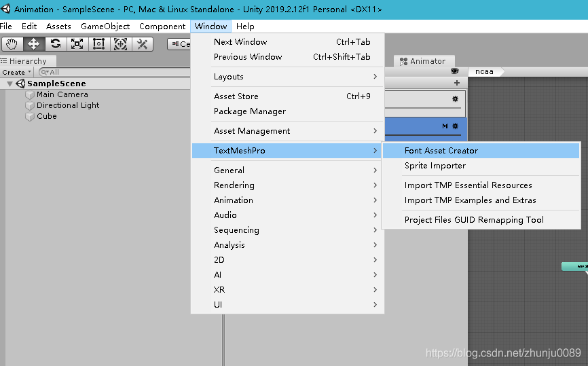
Task: Expand the Audio submenu
Action: pyautogui.click(x=288, y=215)
